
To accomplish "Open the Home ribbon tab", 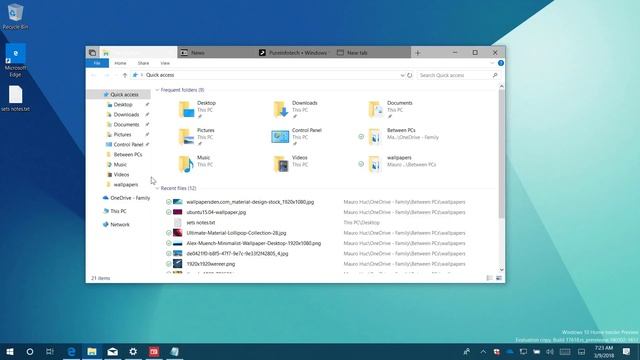I will [x=120, y=63].
